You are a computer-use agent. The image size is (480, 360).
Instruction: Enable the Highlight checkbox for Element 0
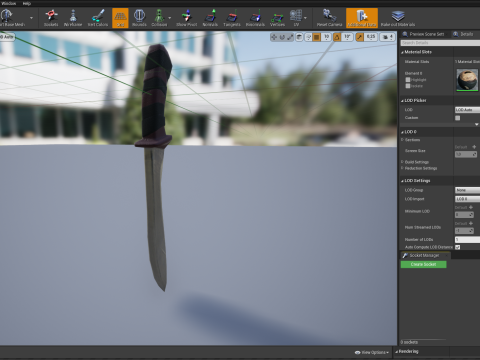click(408, 80)
